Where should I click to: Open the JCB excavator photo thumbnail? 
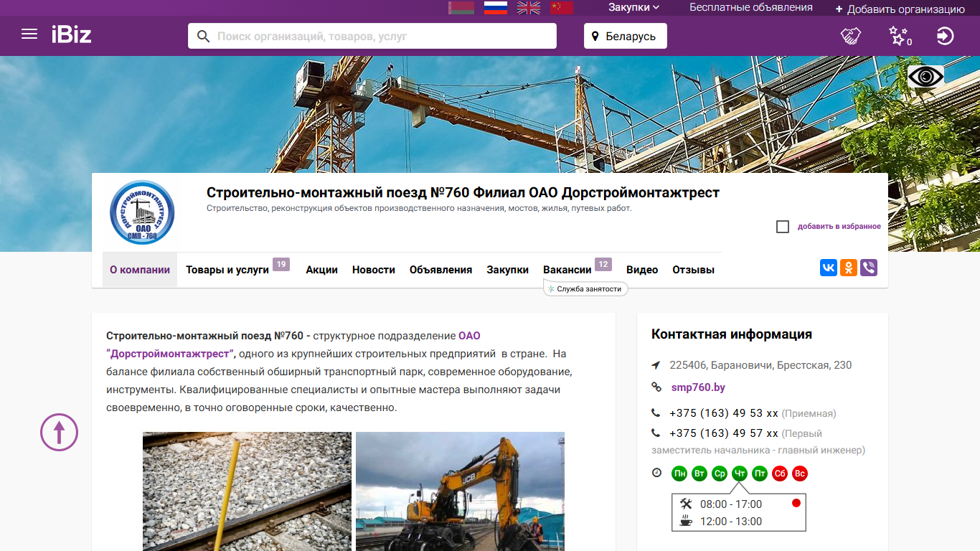(x=460, y=491)
